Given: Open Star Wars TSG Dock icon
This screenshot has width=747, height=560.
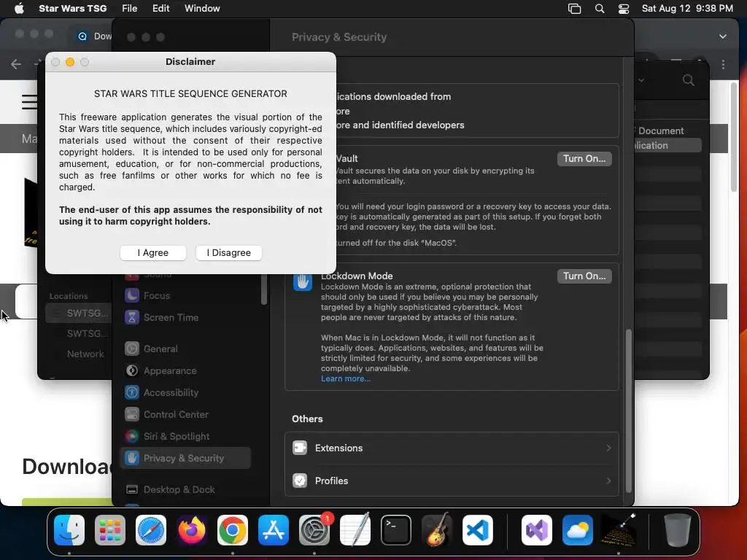Looking at the screenshot, I should (x=619, y=530).
